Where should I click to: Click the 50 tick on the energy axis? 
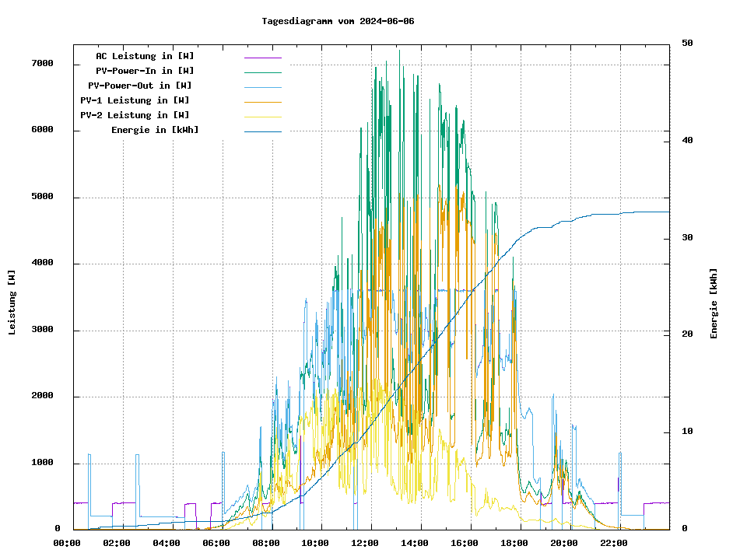tap(688, 44)
